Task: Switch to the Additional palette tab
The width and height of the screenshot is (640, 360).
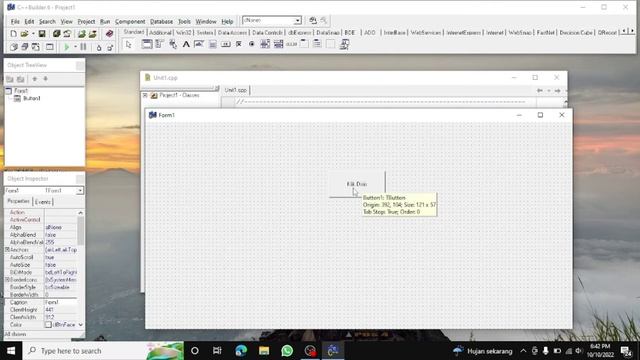Action: (x=160, y=33)
